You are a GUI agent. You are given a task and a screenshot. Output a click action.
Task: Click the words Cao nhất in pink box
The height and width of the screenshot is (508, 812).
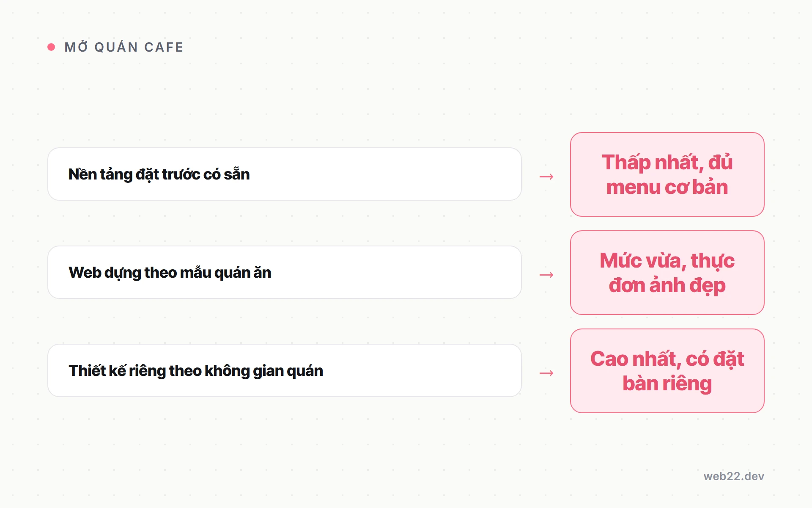click(636, 359)
